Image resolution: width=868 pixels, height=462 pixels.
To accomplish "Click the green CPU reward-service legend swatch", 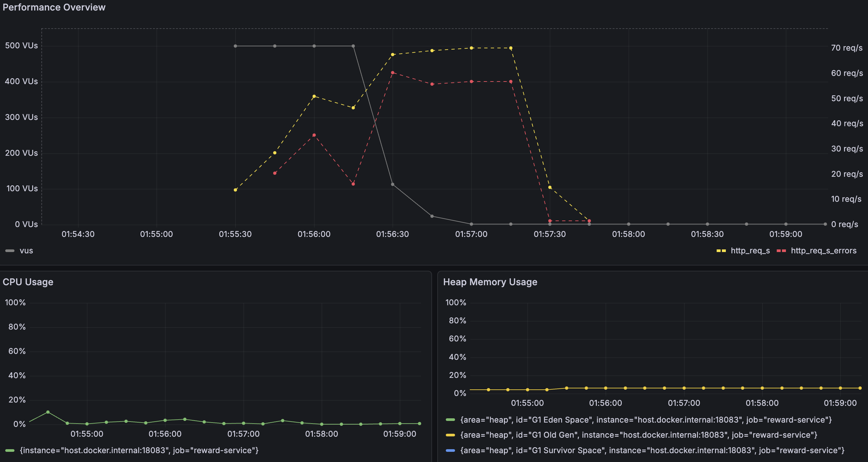I will tap(10, 450).
